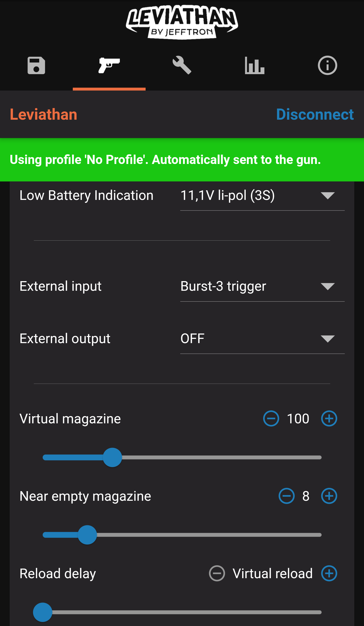Increase Virtual magazine with plus icon

tap(329, 419)
